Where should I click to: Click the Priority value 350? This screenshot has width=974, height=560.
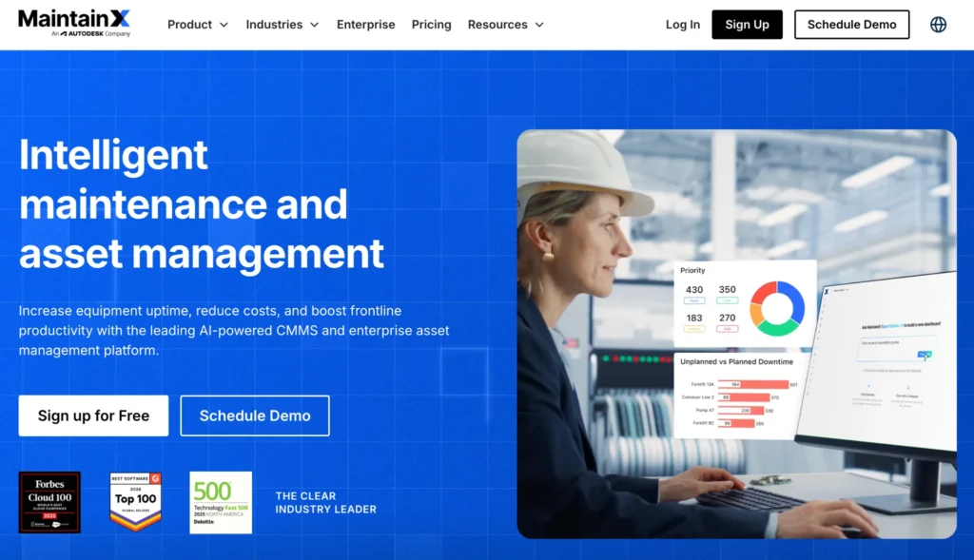click(727, 290)
